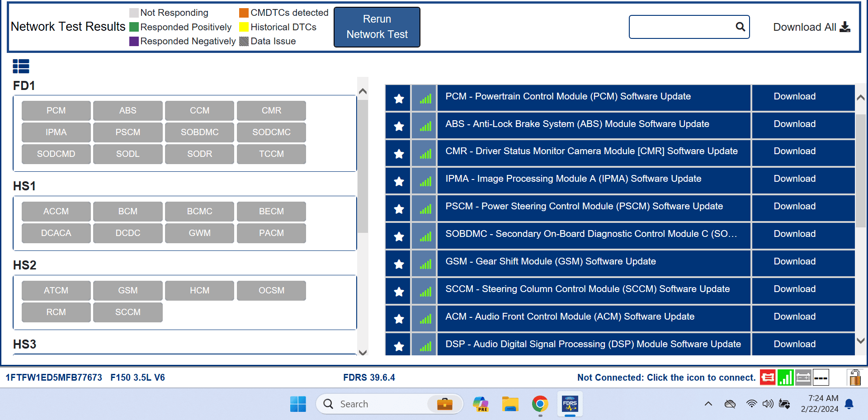Screen dimensions: 868x420
Task: Click the signal bars icon beside the ABS update
Action: coord(424,126)
